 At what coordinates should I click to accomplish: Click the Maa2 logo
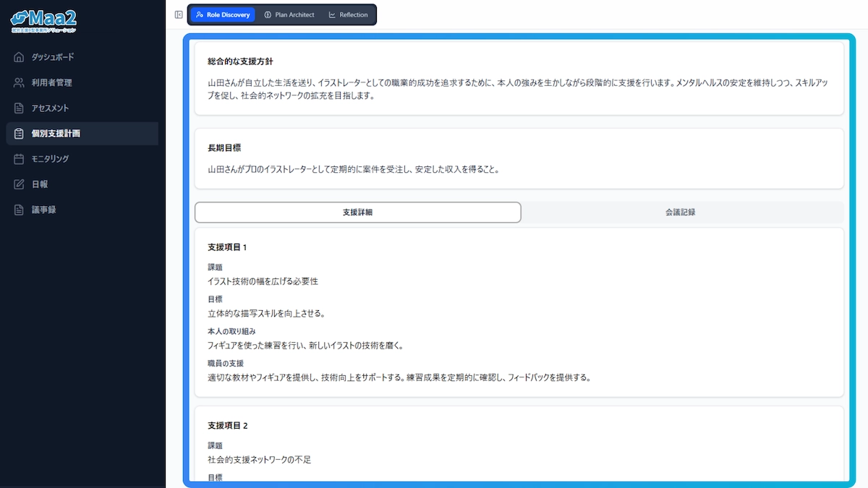coord(43,19)
